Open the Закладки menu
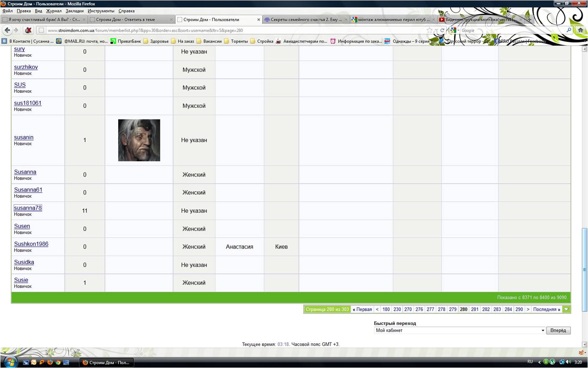 tap(74, 11)
